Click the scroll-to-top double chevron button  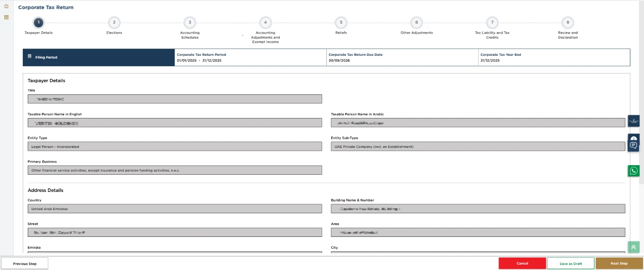click(634, 247)
